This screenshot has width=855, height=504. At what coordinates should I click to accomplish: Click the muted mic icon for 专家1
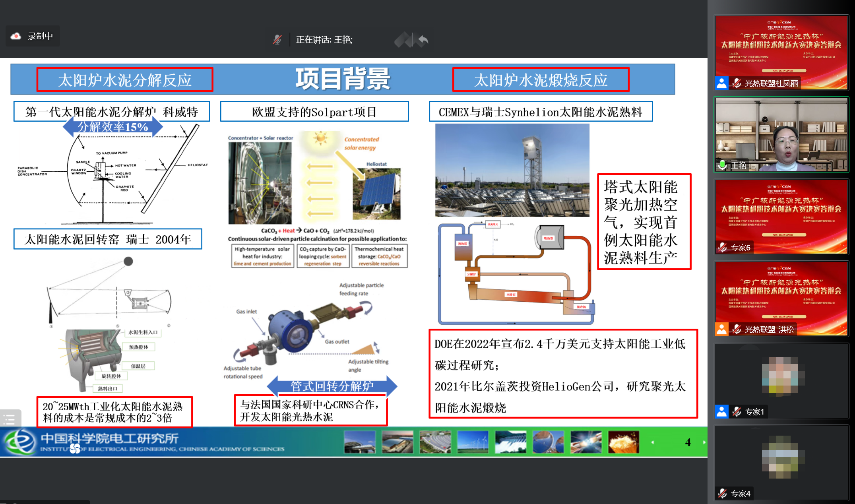pyautogui.click(x=737, y=411)
